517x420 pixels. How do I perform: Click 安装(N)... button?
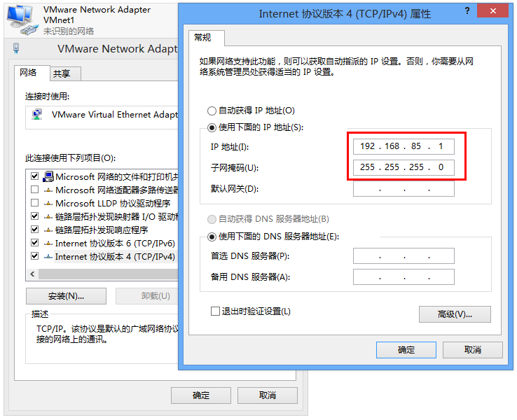[x=66, y=296]
